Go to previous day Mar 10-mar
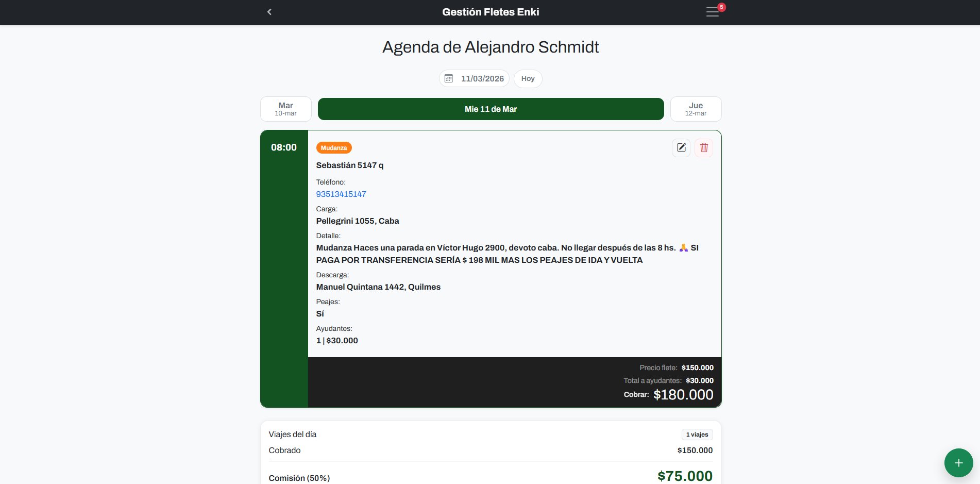This screenshot has height=484, width=980. (x=286, y=109)
